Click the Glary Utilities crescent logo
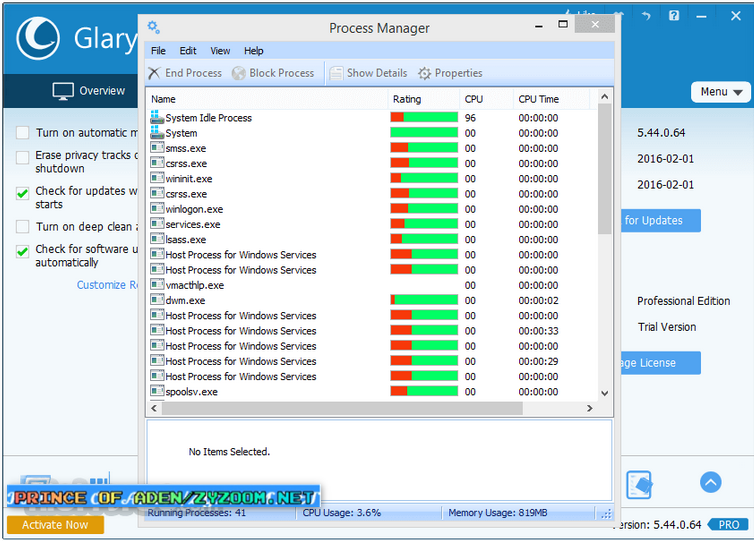Screen dimensions: 754x541 click(38, 38)
